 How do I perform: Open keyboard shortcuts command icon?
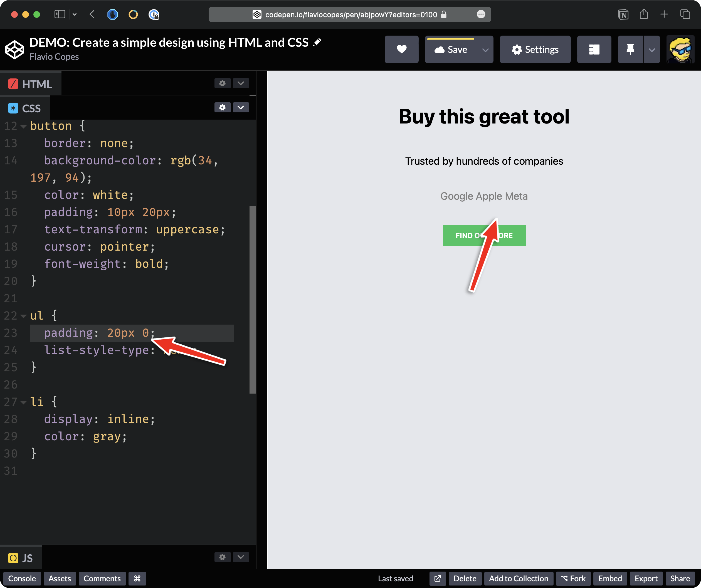coord(137,578)
